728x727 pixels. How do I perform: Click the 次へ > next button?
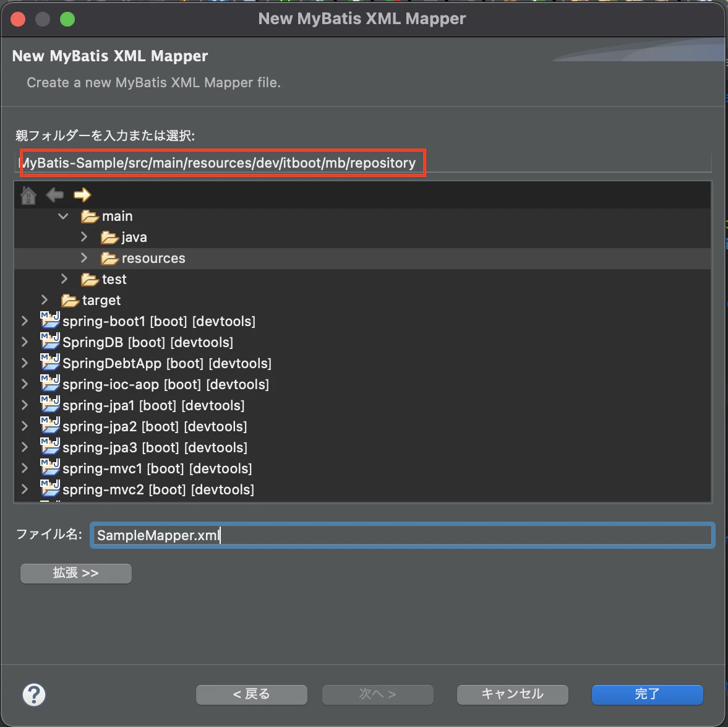[378, 694]
